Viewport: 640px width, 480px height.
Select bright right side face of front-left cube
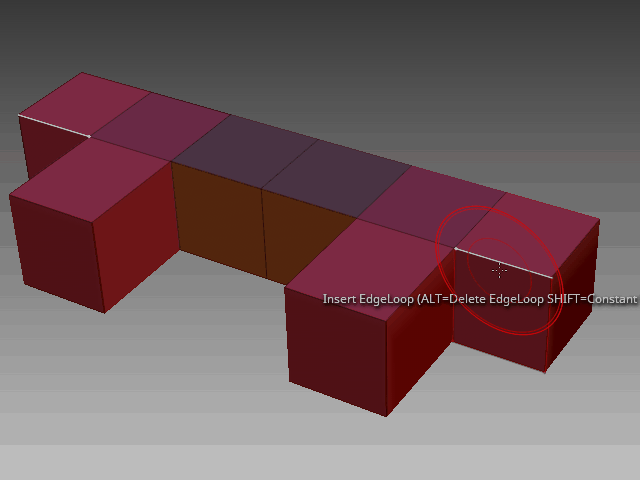[x=135, y=240]
